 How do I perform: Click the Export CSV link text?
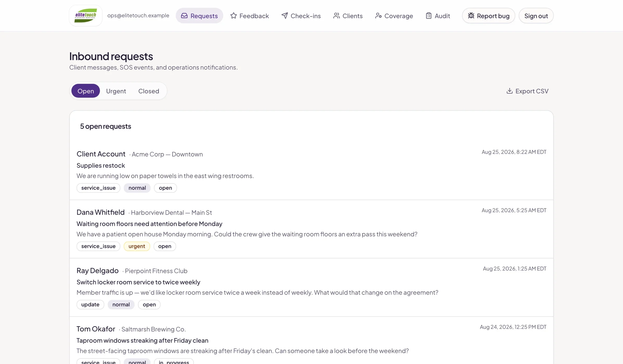532,91
